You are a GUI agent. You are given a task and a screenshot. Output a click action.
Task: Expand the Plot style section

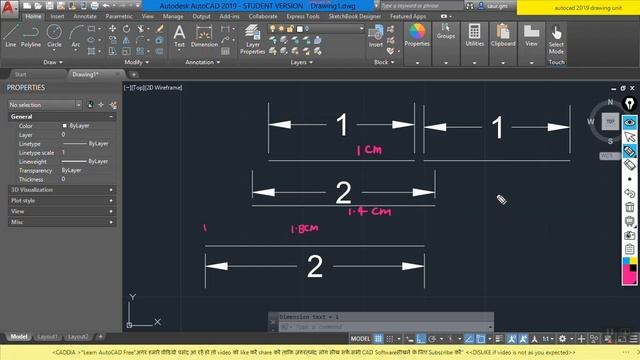click(x=62, y=200)
